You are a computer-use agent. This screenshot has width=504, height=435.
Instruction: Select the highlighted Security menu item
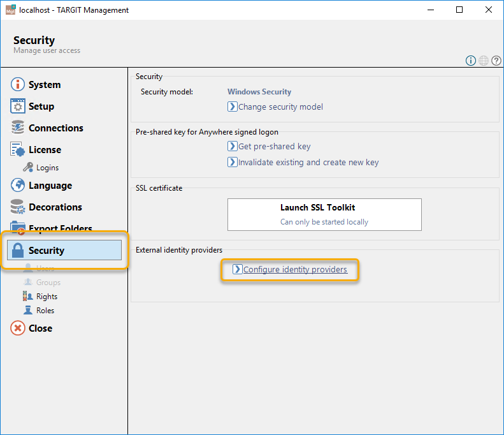tap(64, 250)
